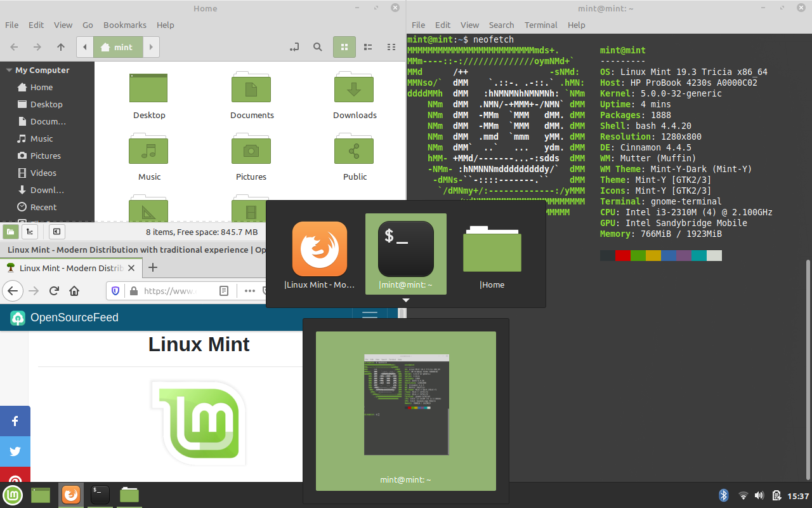
Task: Switch to Home folder in window switcher
Action: (492, 254)
